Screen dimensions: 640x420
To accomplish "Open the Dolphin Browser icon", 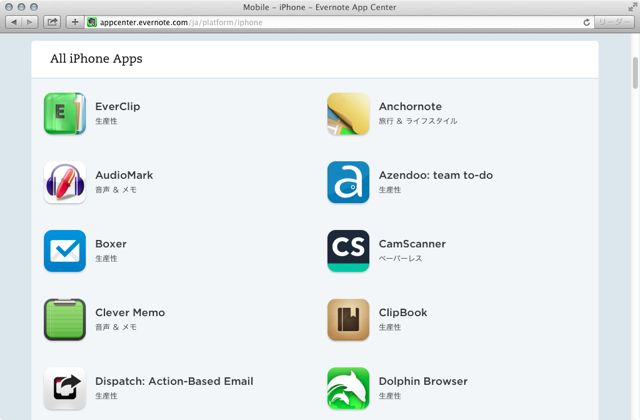I will (x=348, y=388).
